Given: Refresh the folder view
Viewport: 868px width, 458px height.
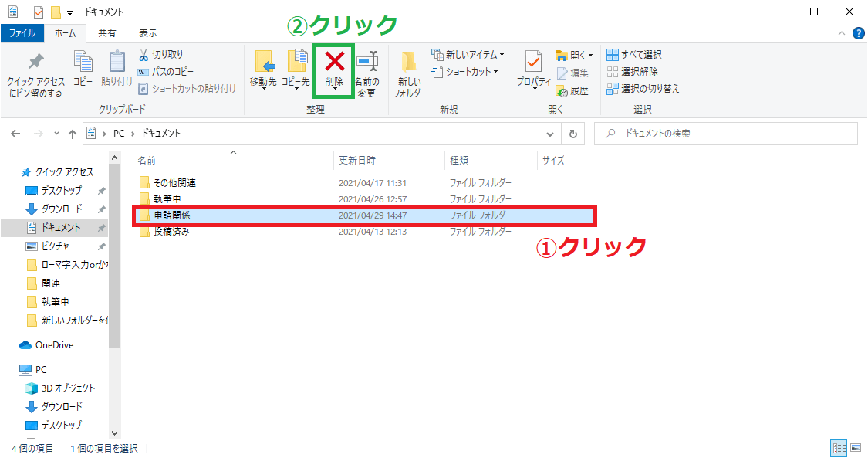Looking at the screenshot, I should pyautogui.click(x=573, y=134).
